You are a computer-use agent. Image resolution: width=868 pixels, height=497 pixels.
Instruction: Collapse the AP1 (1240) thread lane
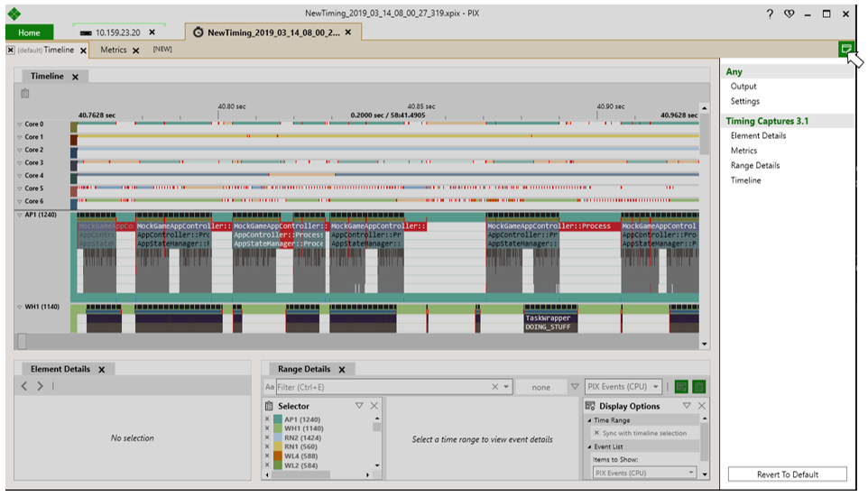[x=19, y=215]
